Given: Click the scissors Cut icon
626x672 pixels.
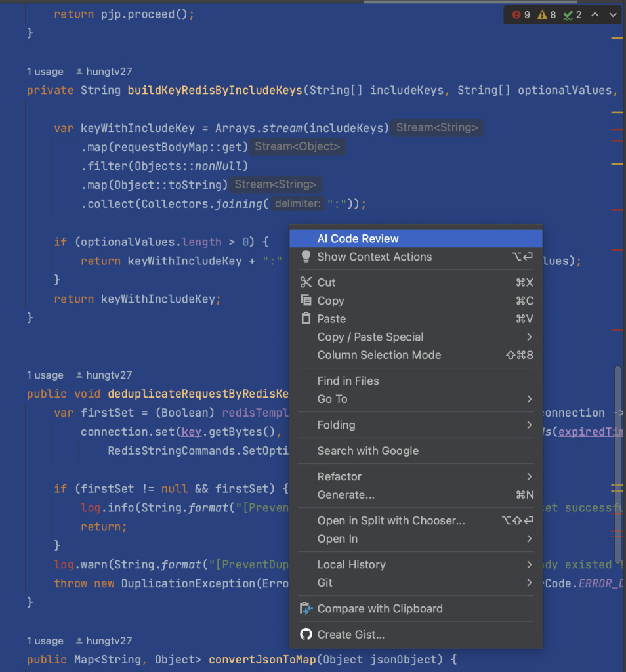Looking at the screenshot, I should click(x=306, y=282).
